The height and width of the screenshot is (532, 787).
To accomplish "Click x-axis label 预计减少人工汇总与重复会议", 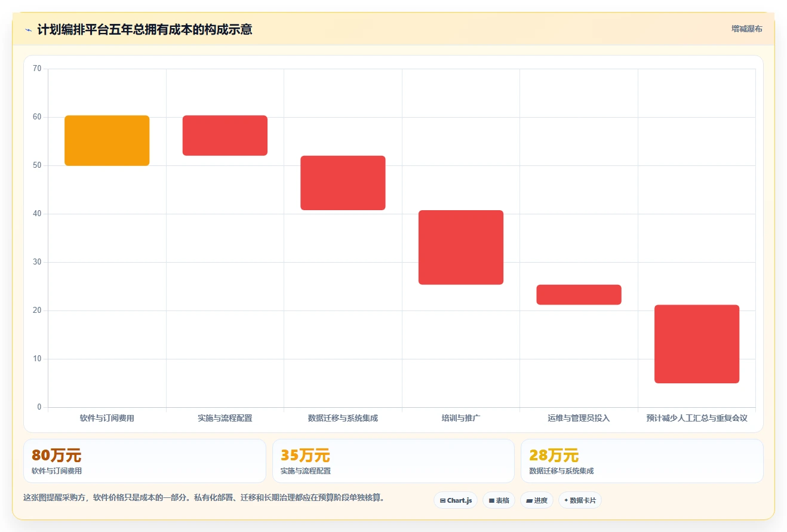I will pyautogui.click(x=697, y=418).
